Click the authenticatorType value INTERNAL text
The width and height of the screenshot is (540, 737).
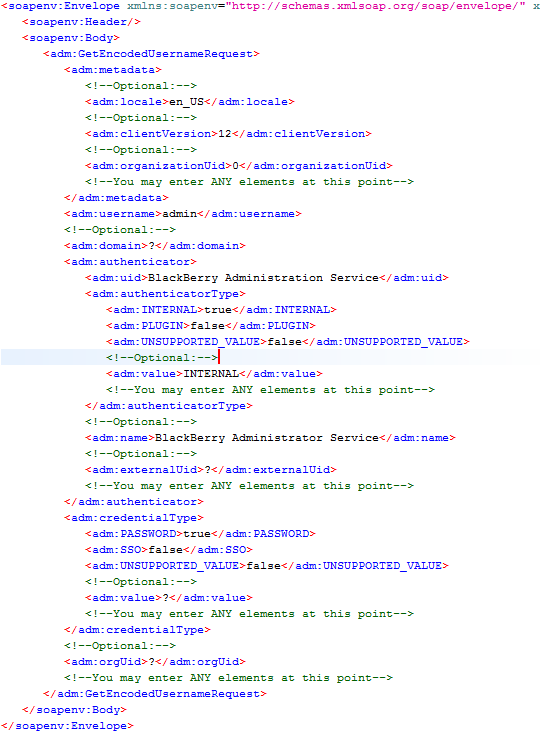(211, 374)
